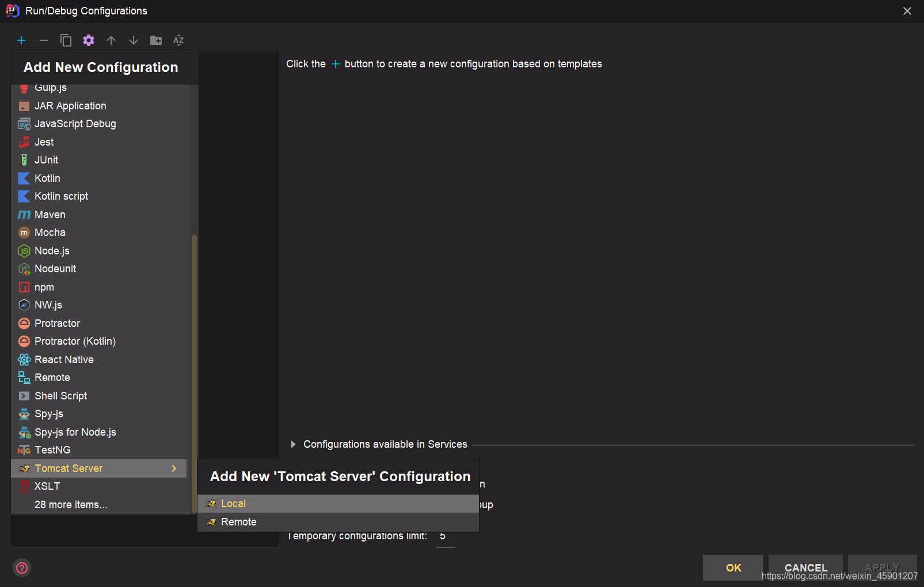Choose Local Tomcat Server configuration
The image size is (924, 587).
coord(338,504)
